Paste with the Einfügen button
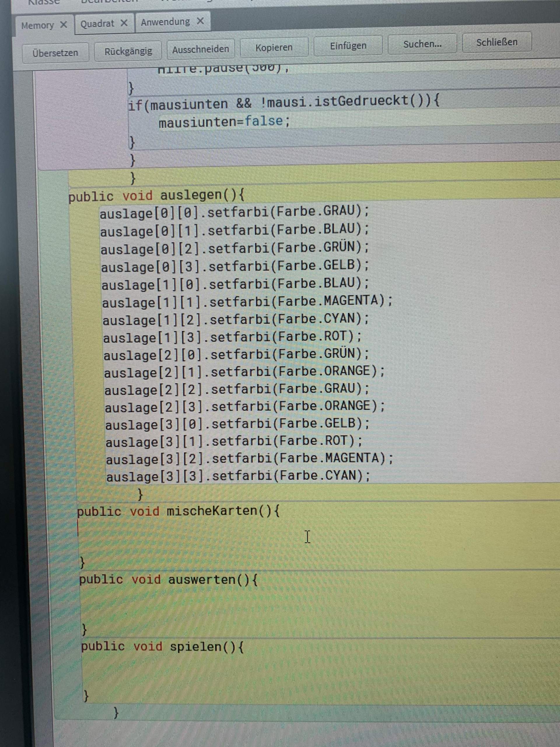The width and height of the screenshot is (560, 747). click(x=348, y=46)
